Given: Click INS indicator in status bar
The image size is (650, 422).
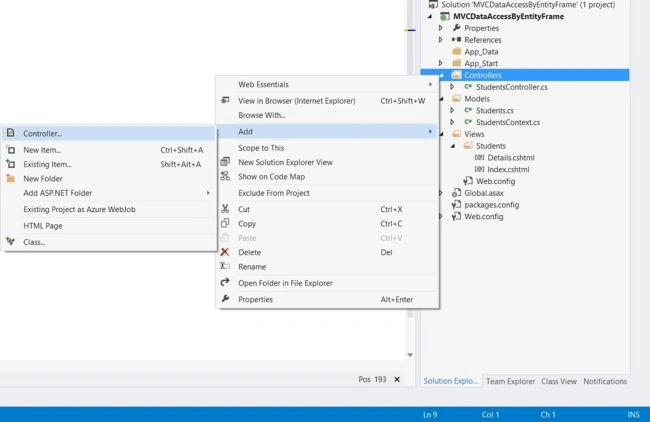Looking at the screenshot, I should coord(633,415).
